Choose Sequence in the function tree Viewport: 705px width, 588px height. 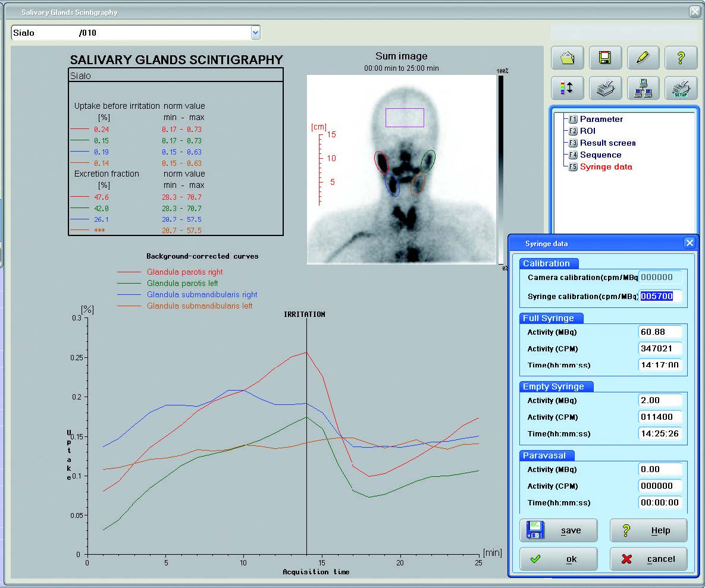click(600, 155)
